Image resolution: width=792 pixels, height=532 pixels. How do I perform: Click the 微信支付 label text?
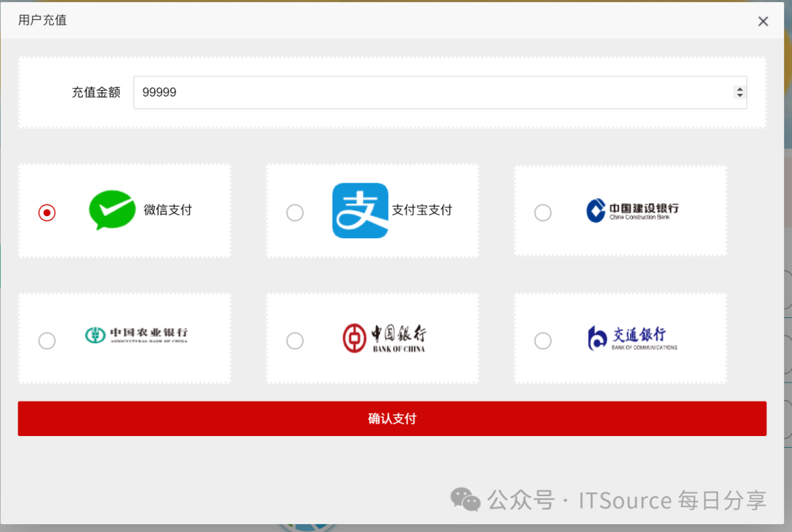tap(168, 210)
